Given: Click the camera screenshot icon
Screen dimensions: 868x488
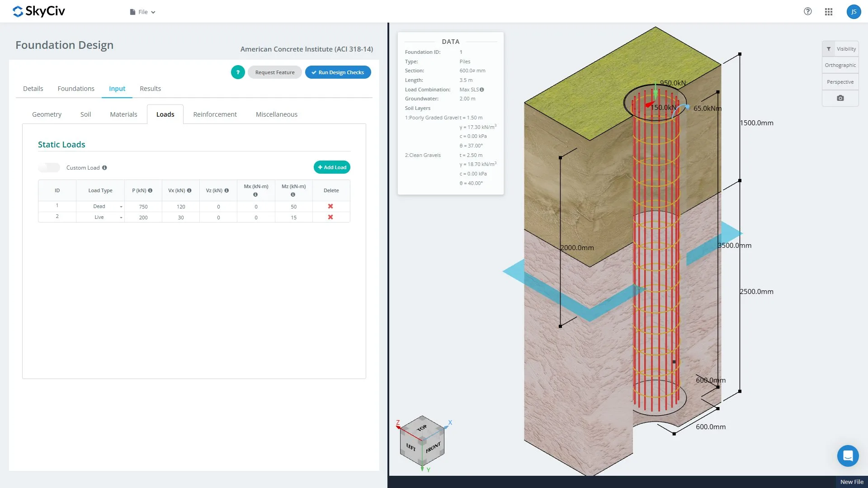Looking at the screenshot, I should (x=840, y=98).
